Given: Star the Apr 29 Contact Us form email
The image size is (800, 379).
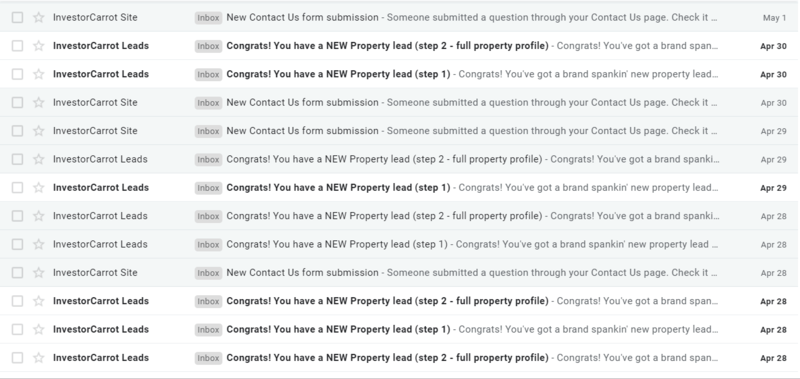Looking at the screenshot, I should [38, 131].
